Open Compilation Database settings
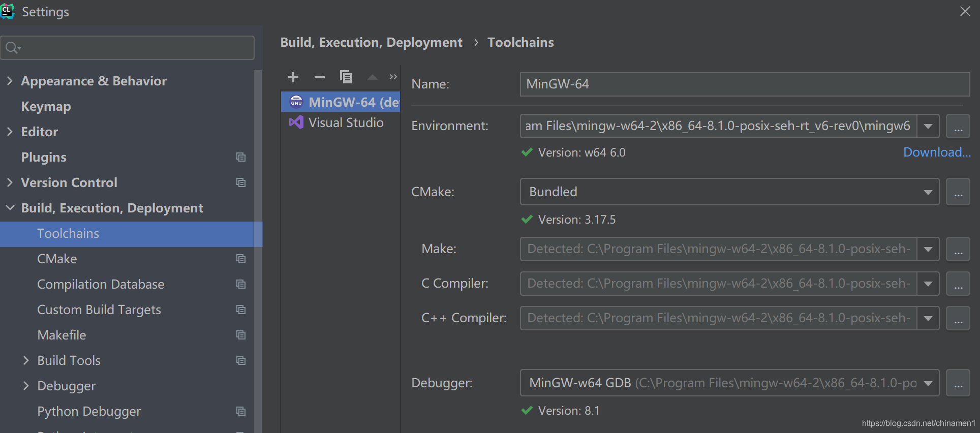The width and height of the screenshot is (980, 433). pos(101,284)
